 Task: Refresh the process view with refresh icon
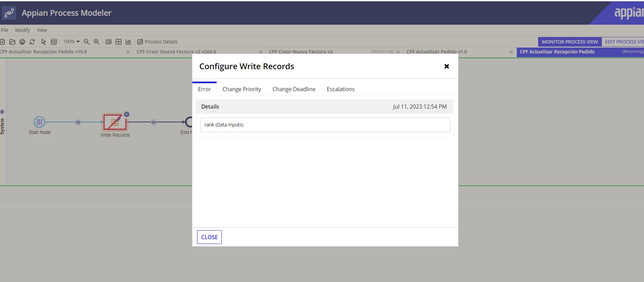(x=32, y=42)
